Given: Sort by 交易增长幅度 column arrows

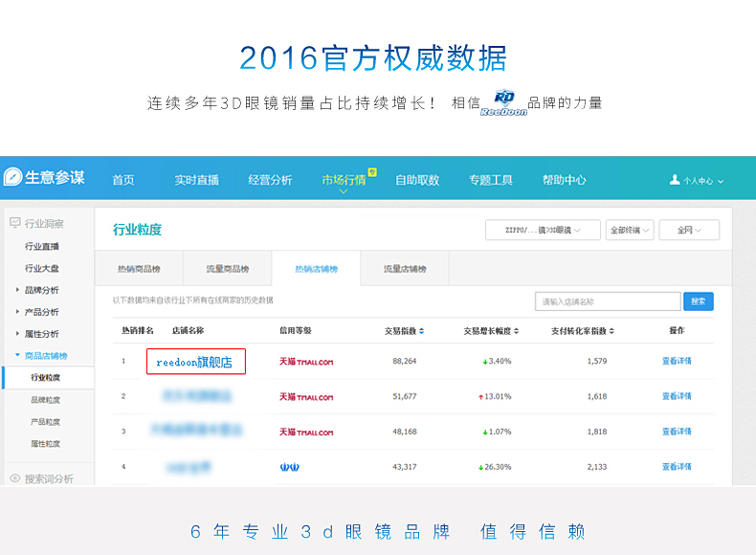Looking at the screenshot, I should tap(516, 331).
